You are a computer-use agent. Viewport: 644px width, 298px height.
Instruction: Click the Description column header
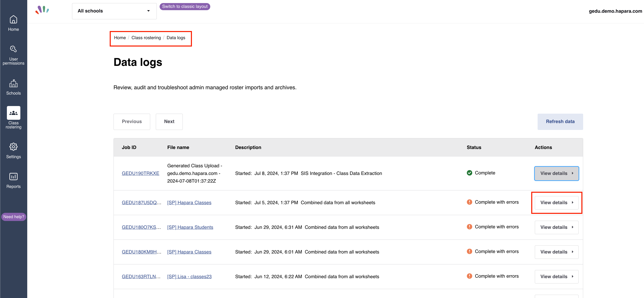(248, 147)
